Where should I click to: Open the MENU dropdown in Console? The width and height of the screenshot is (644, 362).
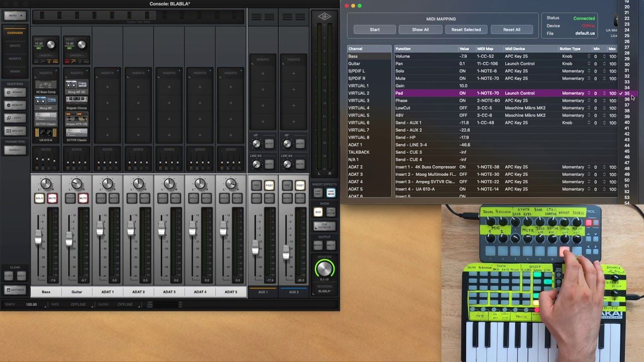click(15, 16)
